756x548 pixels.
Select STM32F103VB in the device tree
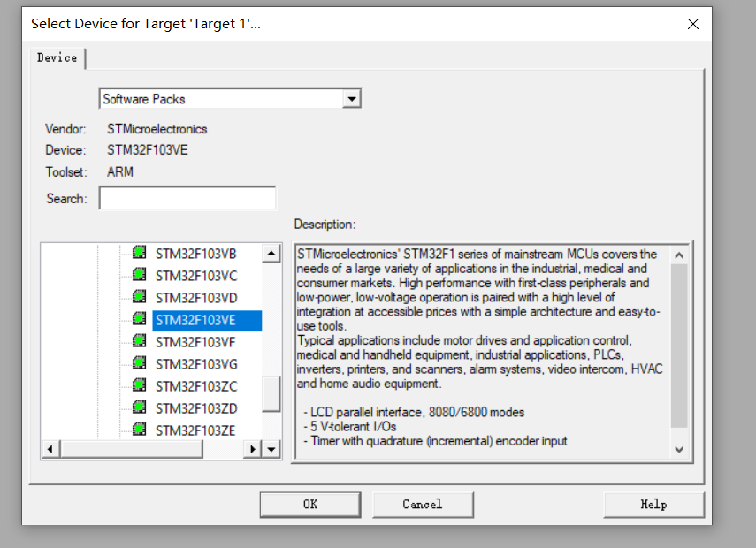coord(195,254)
